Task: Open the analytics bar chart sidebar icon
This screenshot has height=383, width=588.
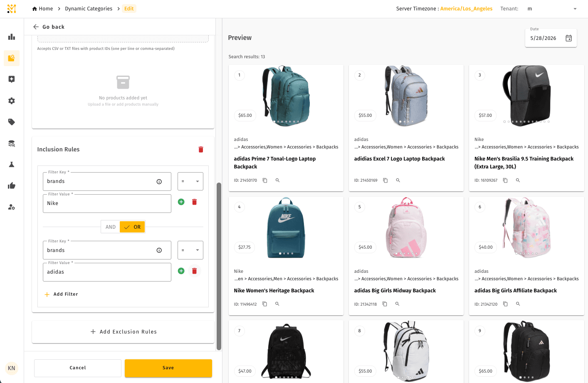Action: [12, 37]
